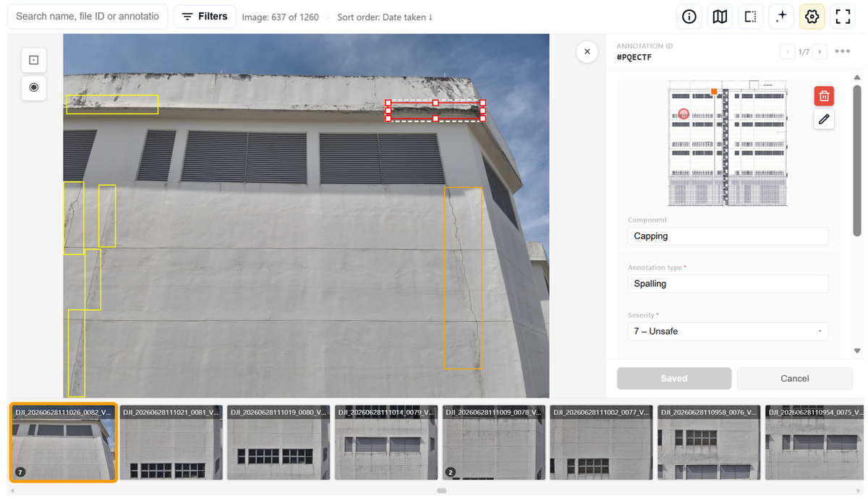Select thumbnail DJI_20260628111002_0077
The image size is (868, 498).
pos(601,442)
